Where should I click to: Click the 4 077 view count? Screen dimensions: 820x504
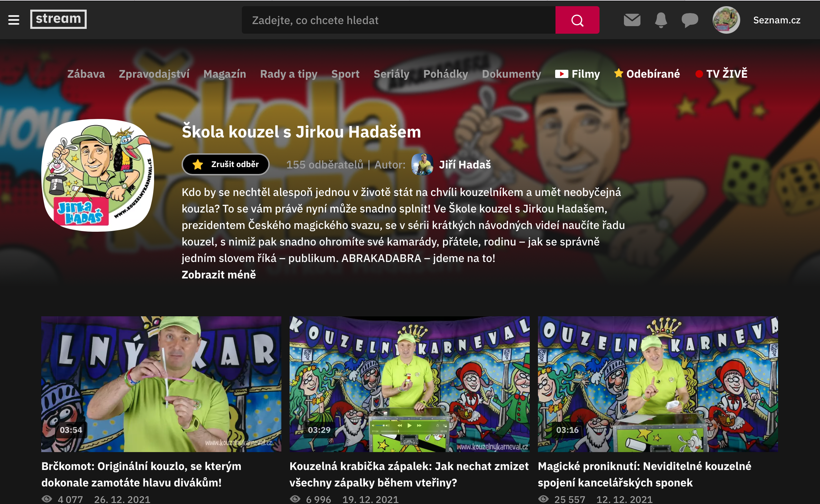tap(71, 499)
